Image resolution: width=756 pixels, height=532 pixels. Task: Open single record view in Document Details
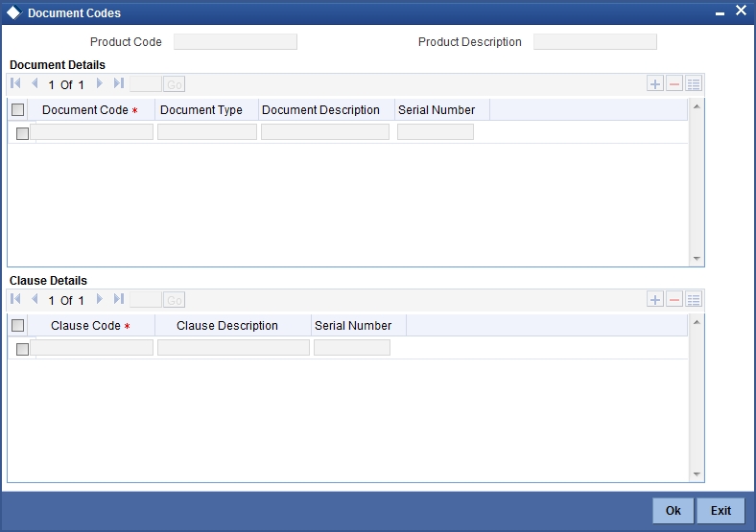coord(694,83)
